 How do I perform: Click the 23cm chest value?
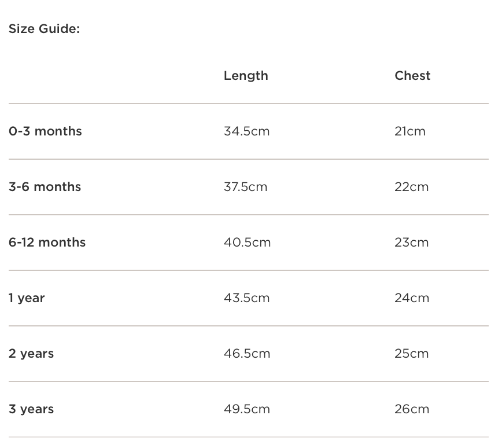[x=412, y=243]
